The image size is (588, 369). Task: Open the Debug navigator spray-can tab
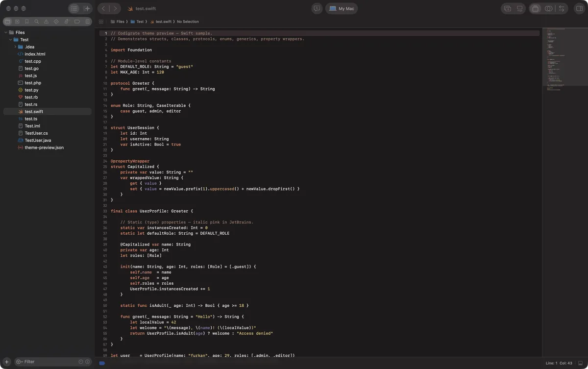[67, 22]
